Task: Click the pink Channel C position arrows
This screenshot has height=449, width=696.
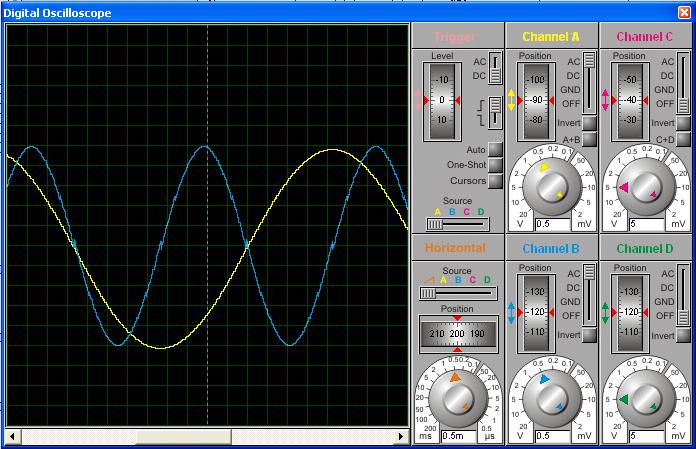Action: tap(605, 100)
